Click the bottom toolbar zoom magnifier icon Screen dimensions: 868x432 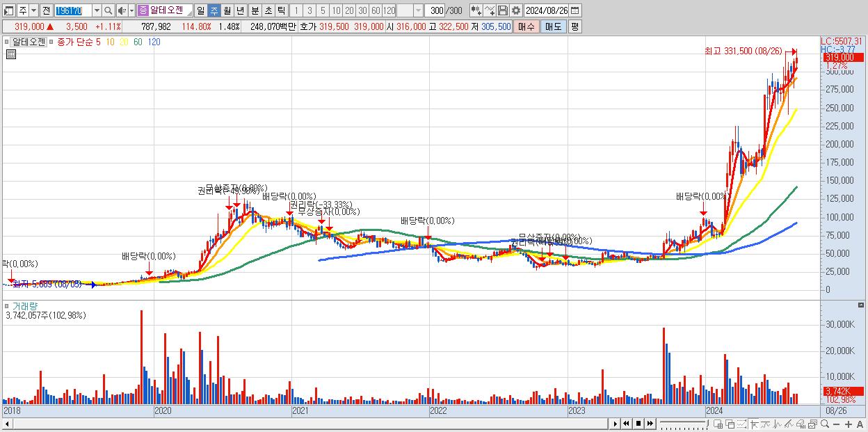[824, 424]
